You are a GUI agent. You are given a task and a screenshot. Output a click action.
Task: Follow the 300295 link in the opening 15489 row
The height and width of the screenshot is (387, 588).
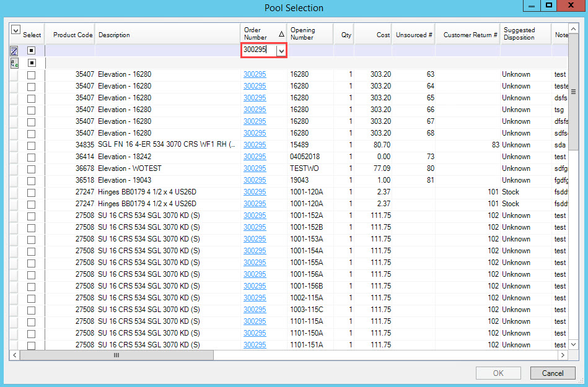[x=255, y=145]
